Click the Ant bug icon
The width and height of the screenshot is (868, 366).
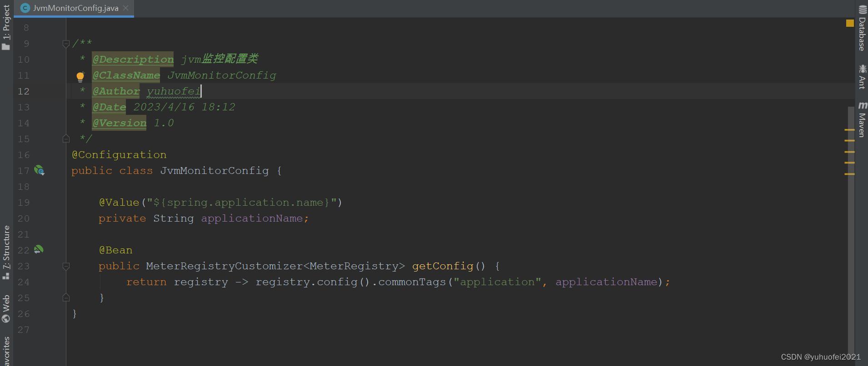862,69
